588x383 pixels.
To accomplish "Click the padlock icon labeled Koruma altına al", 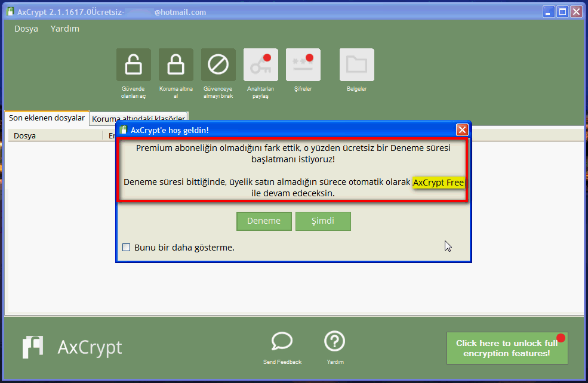I will tap(176, 64).
